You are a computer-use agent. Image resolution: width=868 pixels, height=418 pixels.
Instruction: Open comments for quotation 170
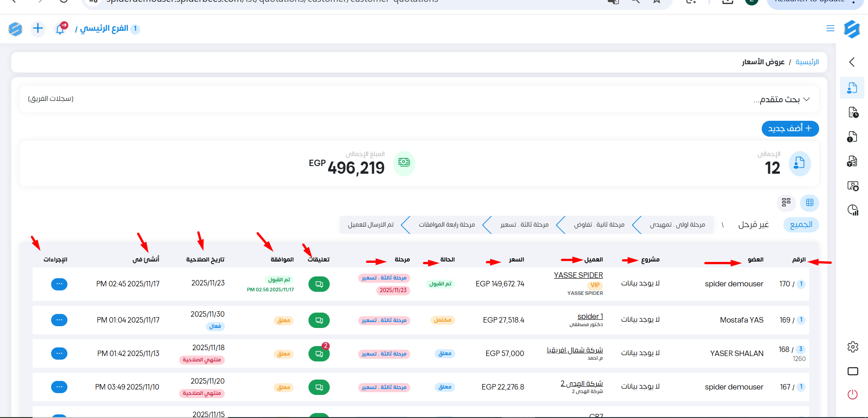[x=319, y=284]
